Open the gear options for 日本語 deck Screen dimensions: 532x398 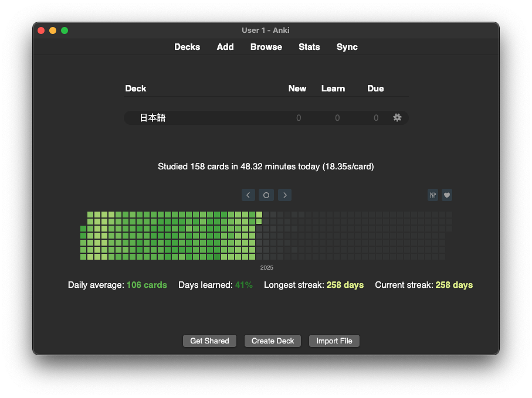coord(397,118)
